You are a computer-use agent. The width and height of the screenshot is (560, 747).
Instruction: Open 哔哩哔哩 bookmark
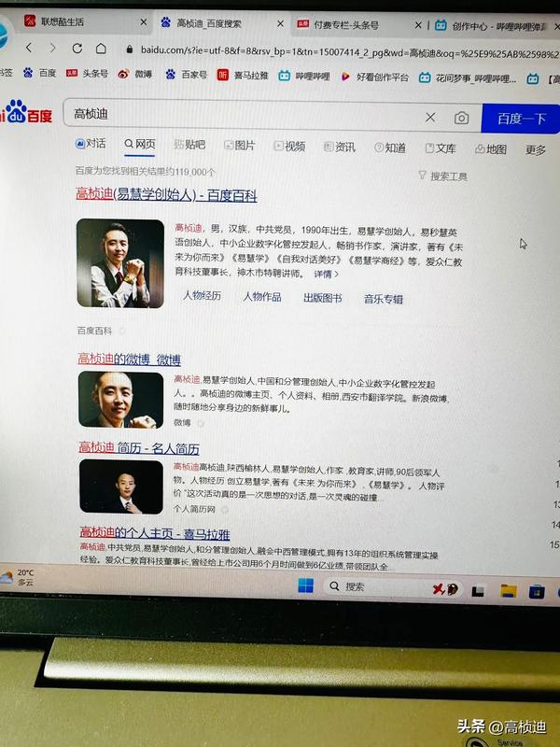click(x=304, y=76)
